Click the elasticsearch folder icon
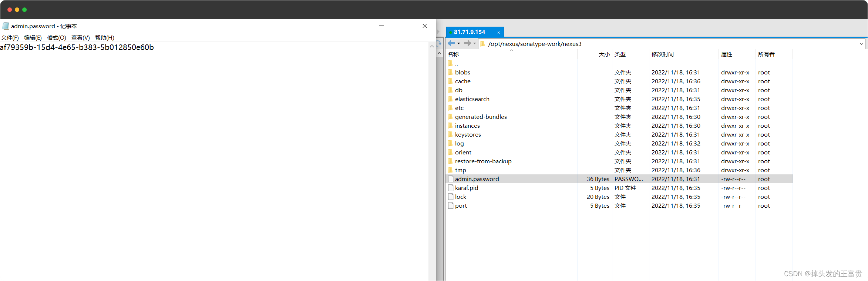The width and height of the screenshot is (868, 281). [450, 99]
